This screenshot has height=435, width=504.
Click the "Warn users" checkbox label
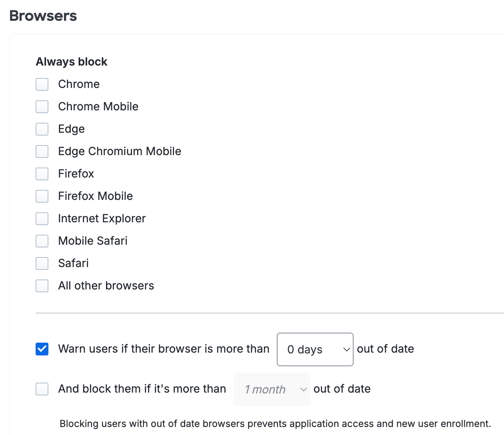coord(164,349)
